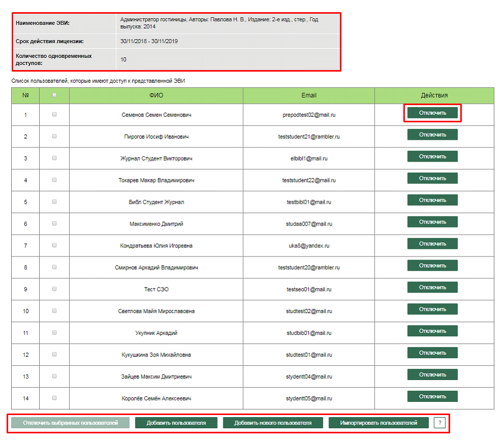Click the Наименование ЭВИ label

pyautogui.click(x=42, y=23)
